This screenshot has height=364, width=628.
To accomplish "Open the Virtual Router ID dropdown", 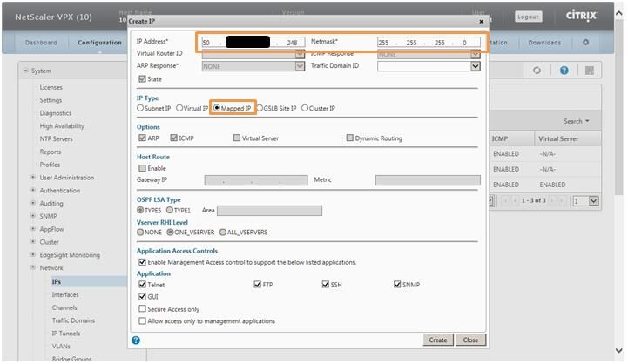I will point(300,55).
